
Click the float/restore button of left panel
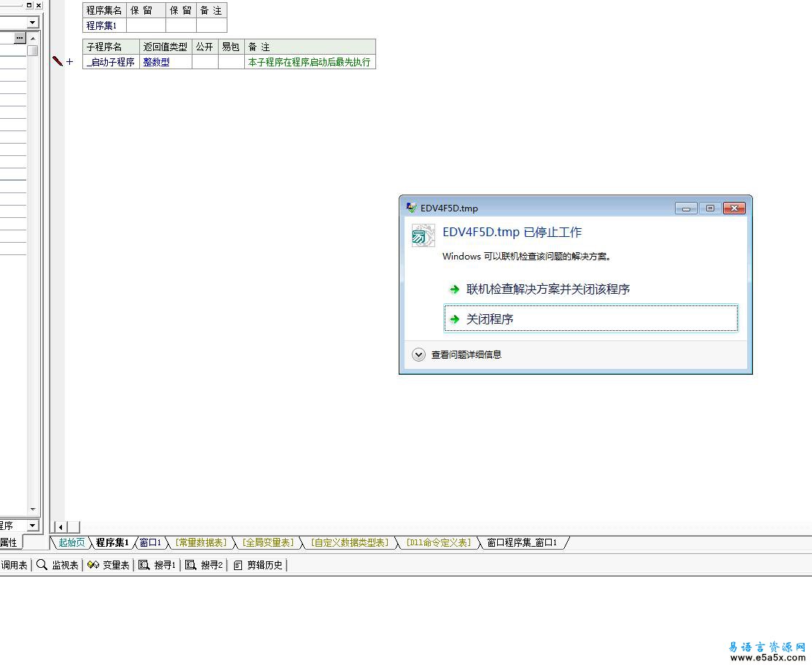(x=29, y=5)
